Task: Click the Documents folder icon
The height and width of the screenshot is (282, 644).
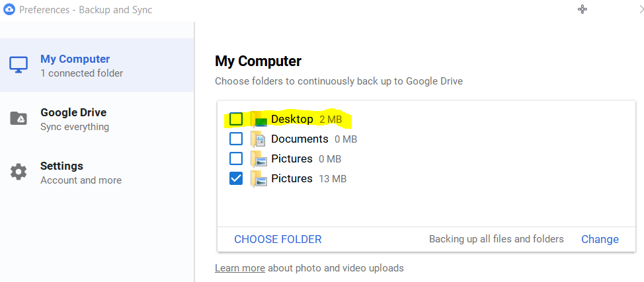Action: coord(259,139)
